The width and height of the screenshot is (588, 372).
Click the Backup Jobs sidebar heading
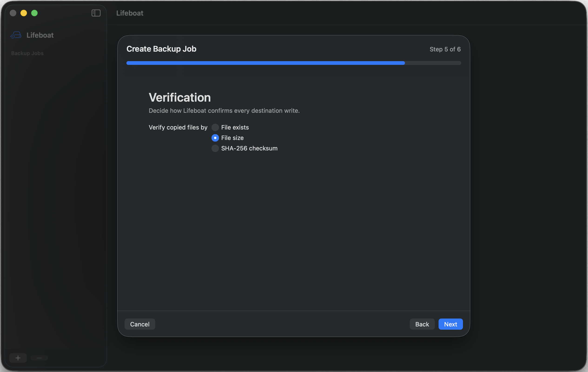click(x=27, y=53)
